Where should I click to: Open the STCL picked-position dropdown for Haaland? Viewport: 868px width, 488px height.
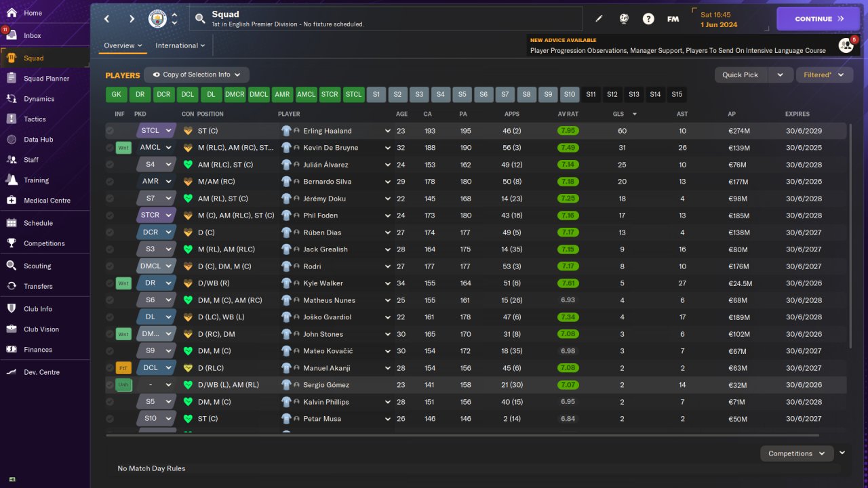[157, 131]
